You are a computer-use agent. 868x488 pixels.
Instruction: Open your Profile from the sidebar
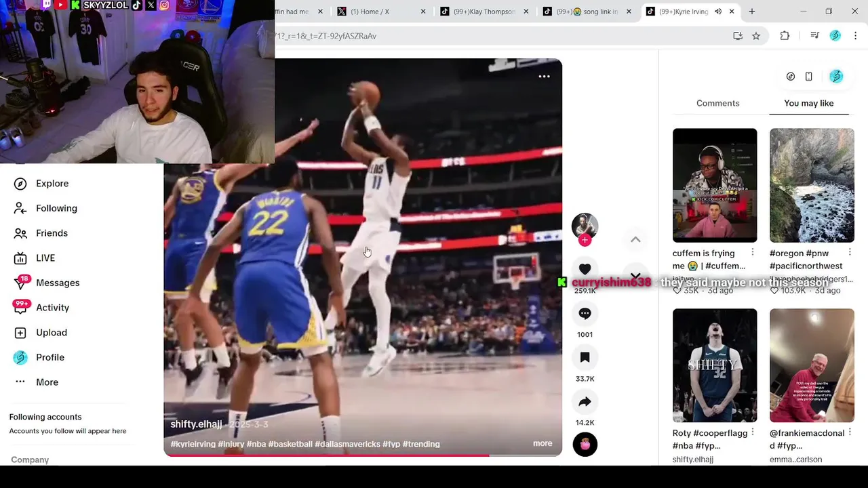[x=39, y=357]
